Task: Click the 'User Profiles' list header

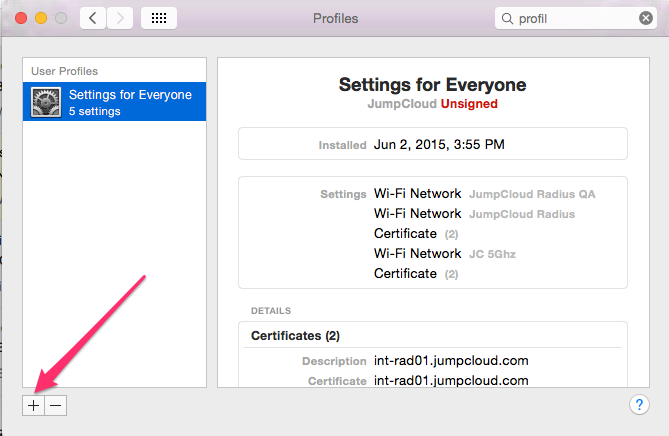Action: click(x=64, y=71)
